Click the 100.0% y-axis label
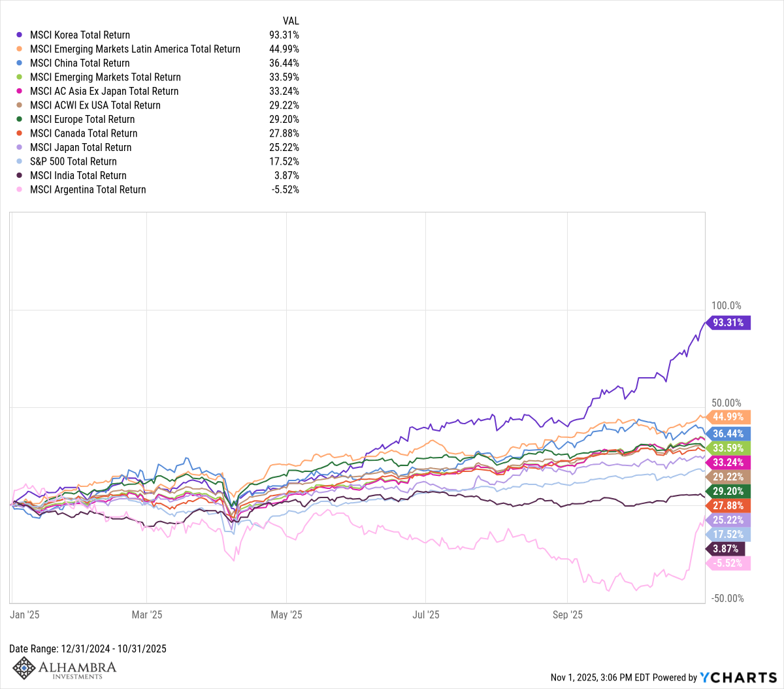The height and width of the screenshot is (689, 784). (727, 306)
